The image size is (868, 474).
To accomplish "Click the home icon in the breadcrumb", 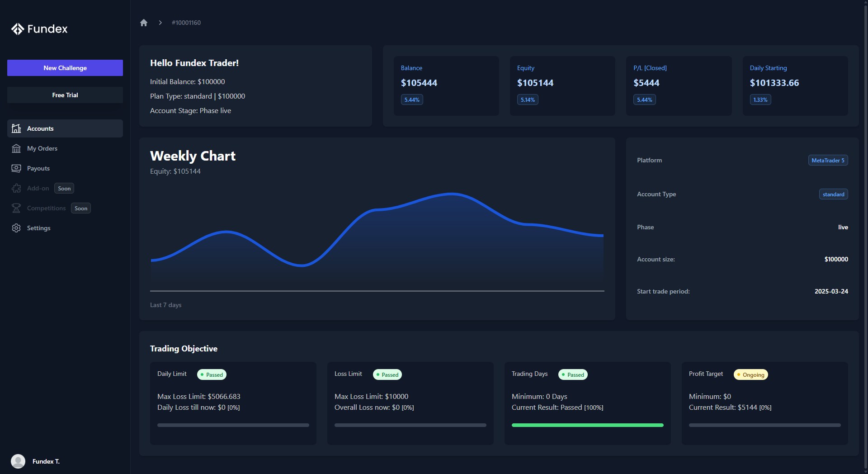I will pyautogui.click(x=144, y=22).
